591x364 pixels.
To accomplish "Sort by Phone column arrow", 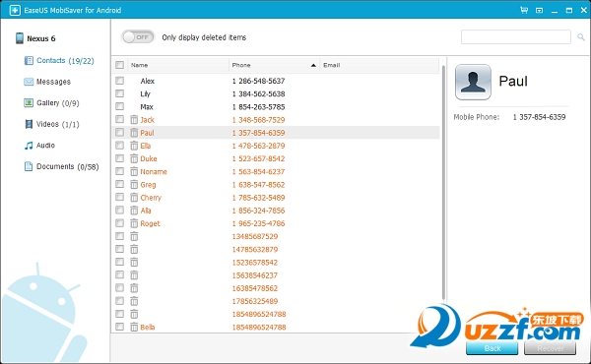I will (x=313, y=65).
